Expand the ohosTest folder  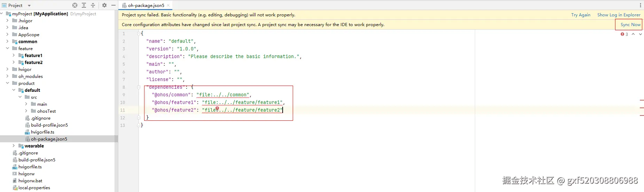tap(26, 111)
